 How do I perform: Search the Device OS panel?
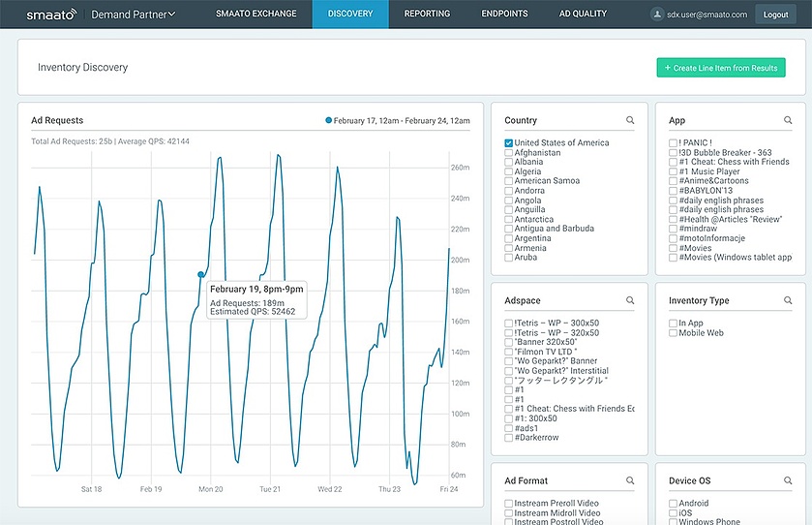(x=788, y=481)
